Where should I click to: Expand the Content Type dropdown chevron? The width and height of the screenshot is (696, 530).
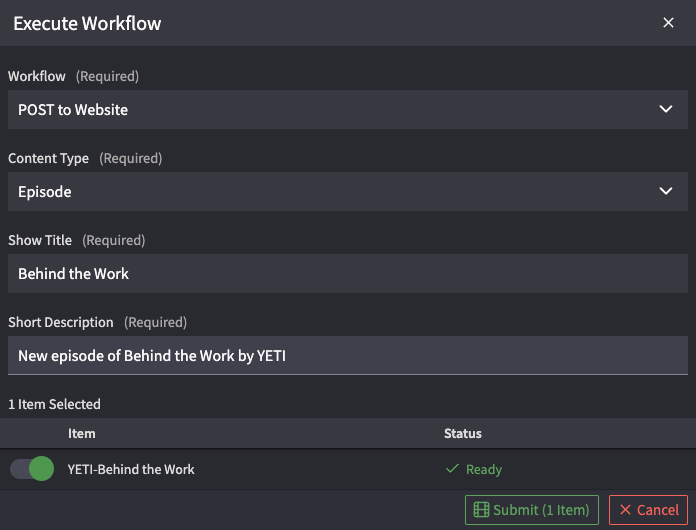point(666,191)
